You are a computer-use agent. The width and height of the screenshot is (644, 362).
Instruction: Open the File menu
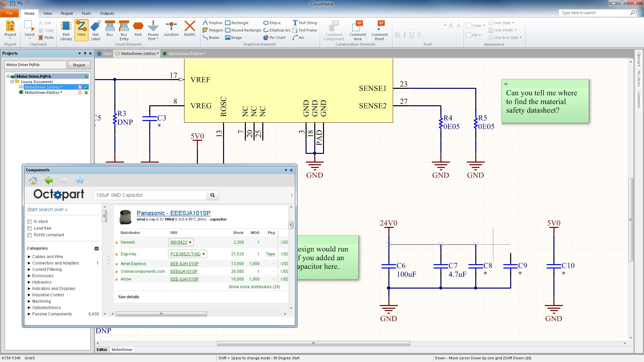click(9, 13)
